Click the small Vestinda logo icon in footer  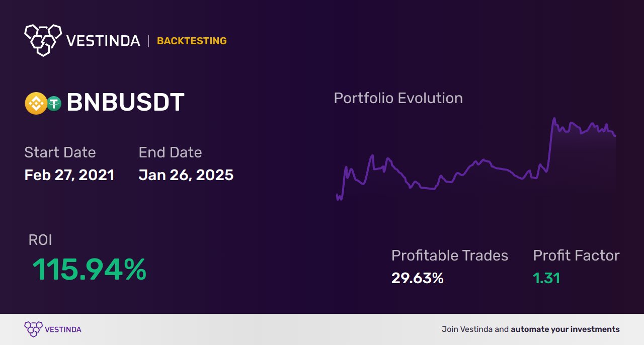[33, 329]
